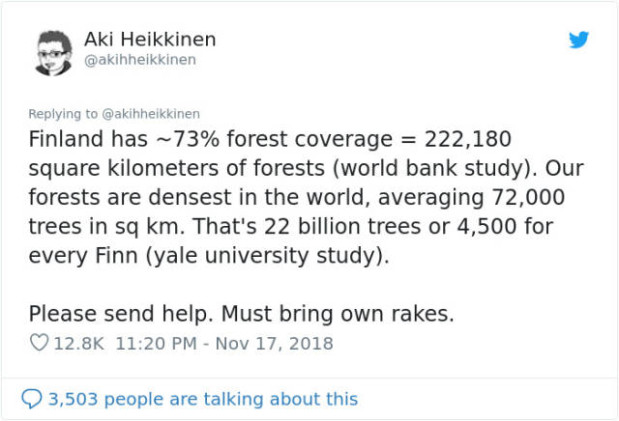
Task: Open the @akihheikkinen mention after Replying to
Action: click(150, 114)
